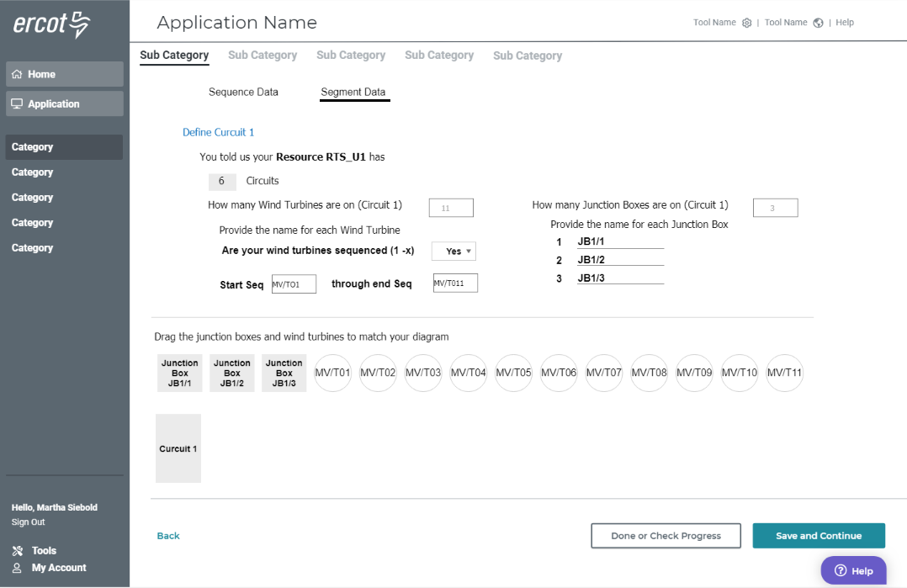Click the gear icon beside Tool Name

(746, 23)
